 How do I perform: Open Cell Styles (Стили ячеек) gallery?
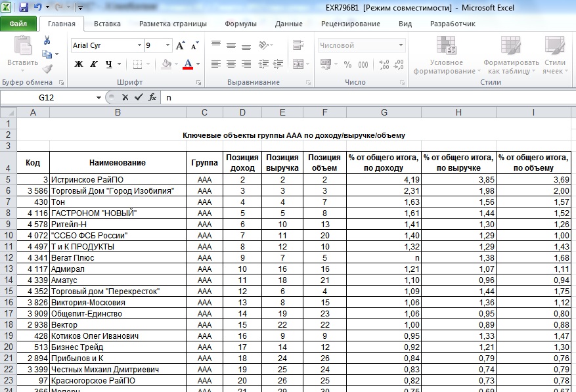click(x=555, y=55)
